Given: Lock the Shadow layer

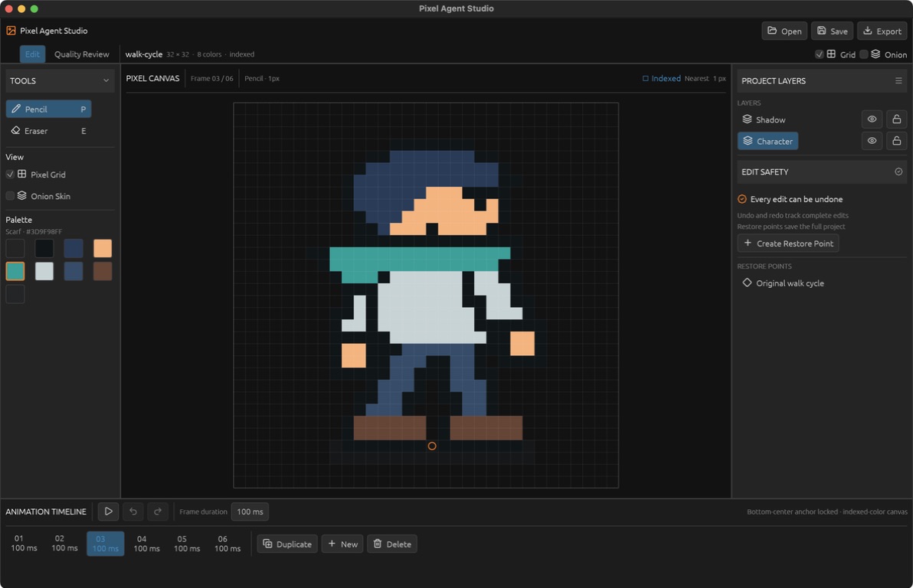Looking at the screenshot, I should pyautogui.click(x=897, y=119).
